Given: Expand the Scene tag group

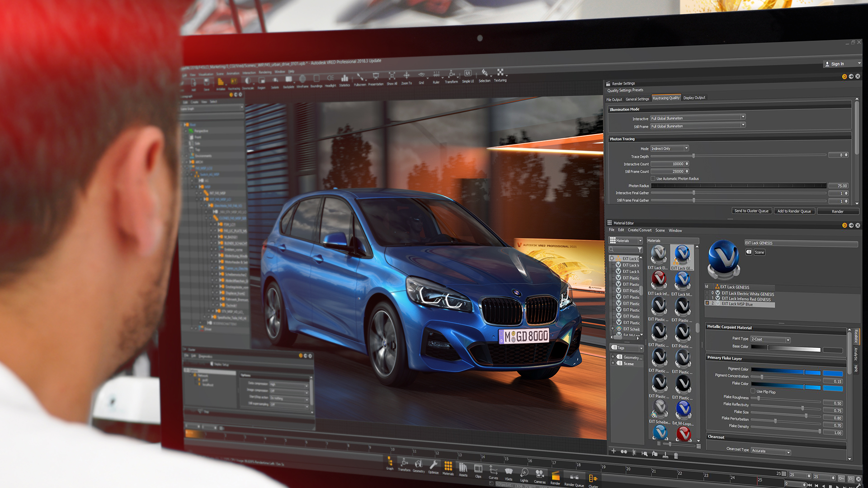Looking at the screenshot, I should 613,363.
